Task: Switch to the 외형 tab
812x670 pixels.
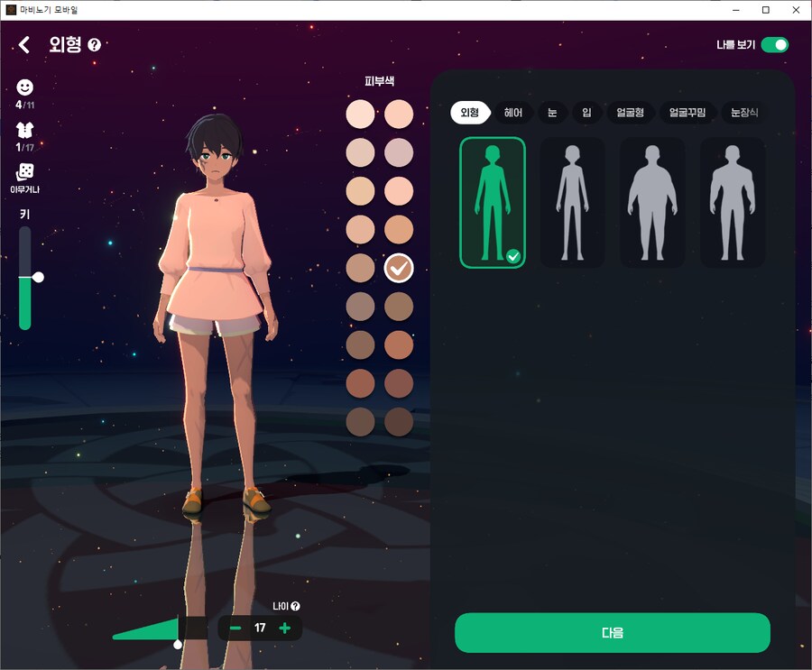Action: pos(470,113)
